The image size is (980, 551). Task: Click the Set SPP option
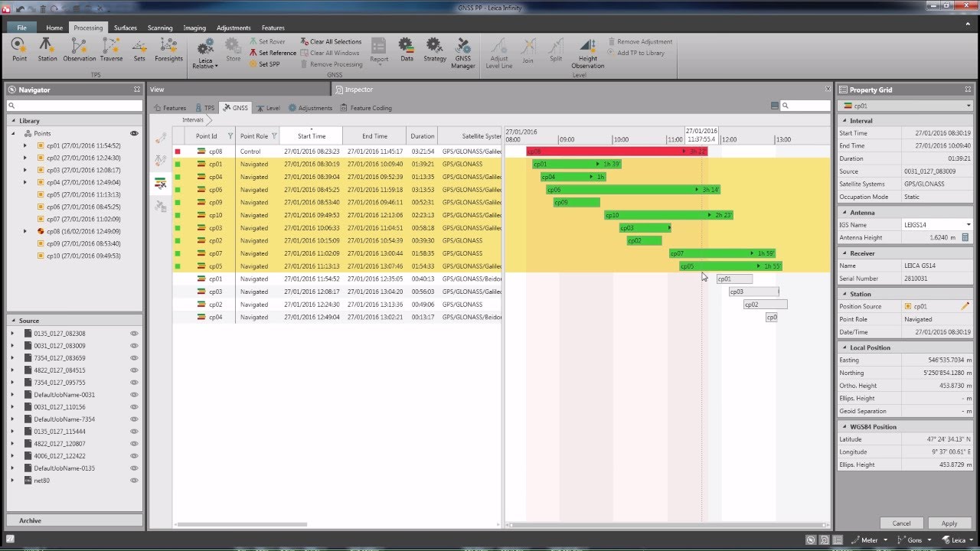264,64
